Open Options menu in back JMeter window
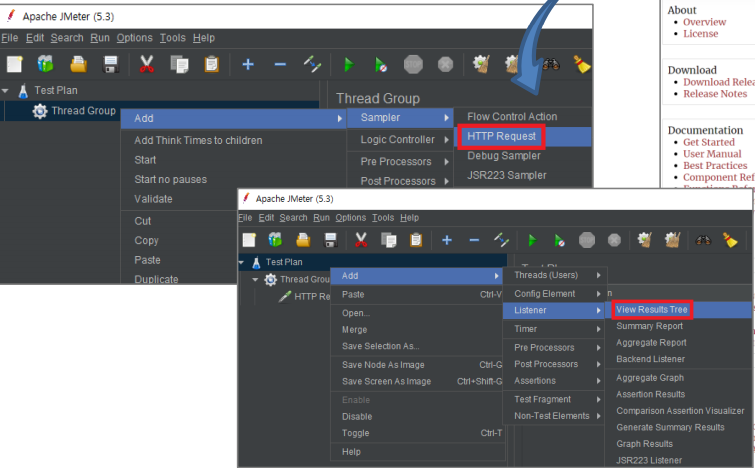The width and height of the screenshot is (755, 468). 134,38
